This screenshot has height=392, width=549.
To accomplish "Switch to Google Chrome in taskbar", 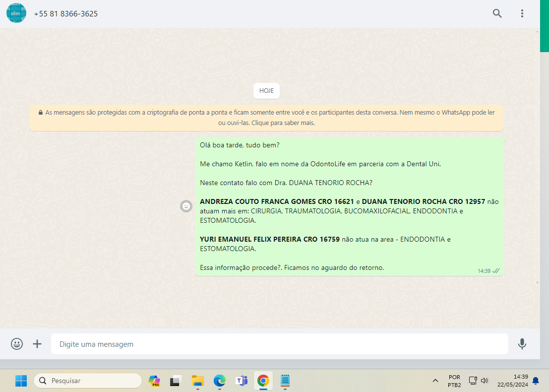I will pos(263,381).
